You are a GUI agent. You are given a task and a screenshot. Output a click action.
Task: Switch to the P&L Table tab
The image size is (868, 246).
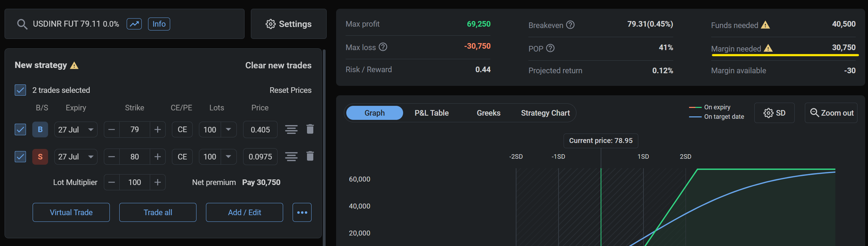point(432,113)
